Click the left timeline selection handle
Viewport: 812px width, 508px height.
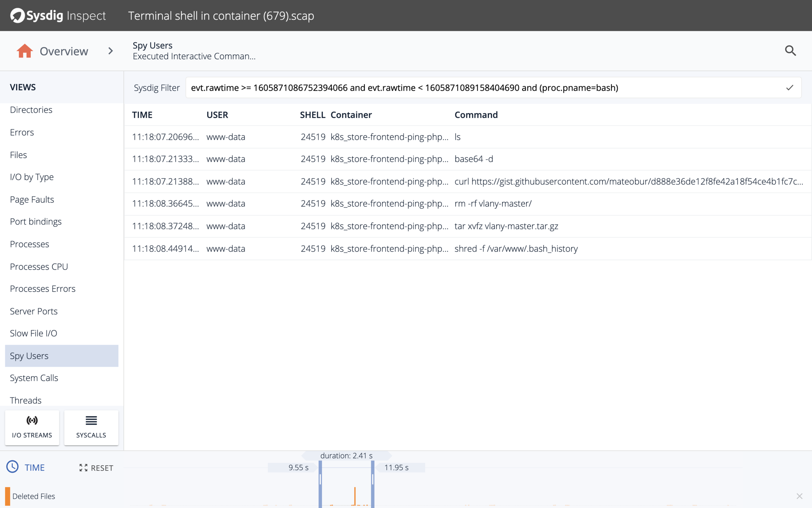pyautogui.click(x=320, y=484)
